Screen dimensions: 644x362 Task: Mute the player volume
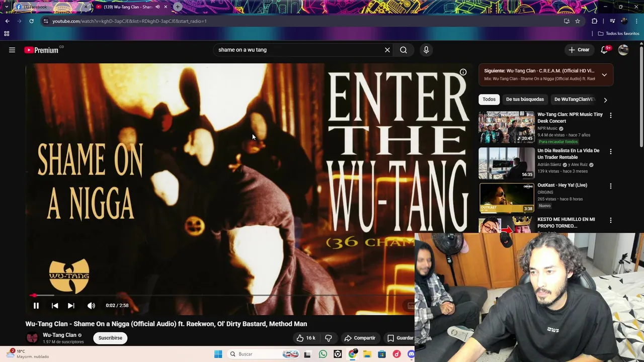coord(91,305)
